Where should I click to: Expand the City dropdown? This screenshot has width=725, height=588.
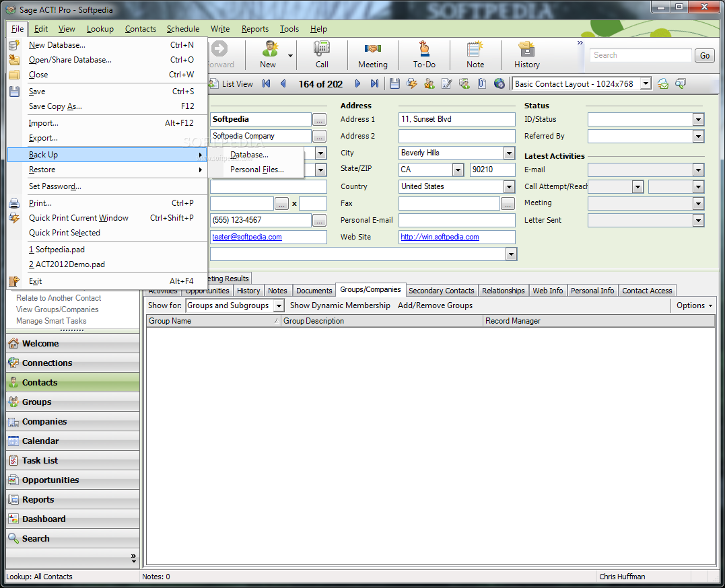(509, 153)
